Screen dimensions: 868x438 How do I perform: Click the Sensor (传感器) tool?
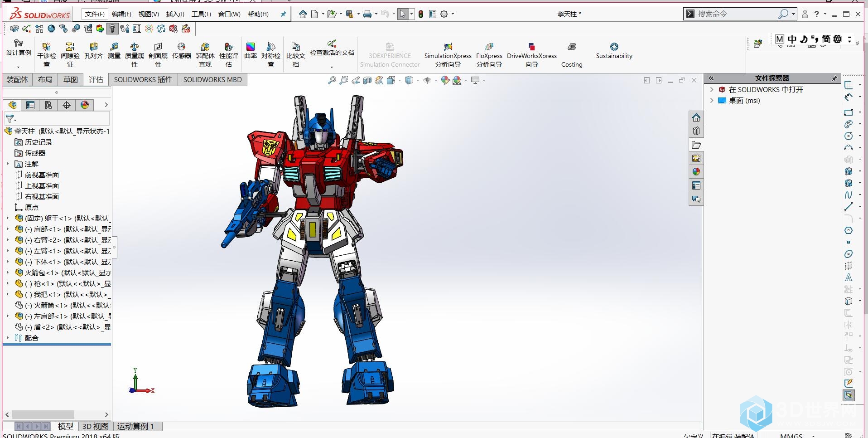tap(181, 51)
